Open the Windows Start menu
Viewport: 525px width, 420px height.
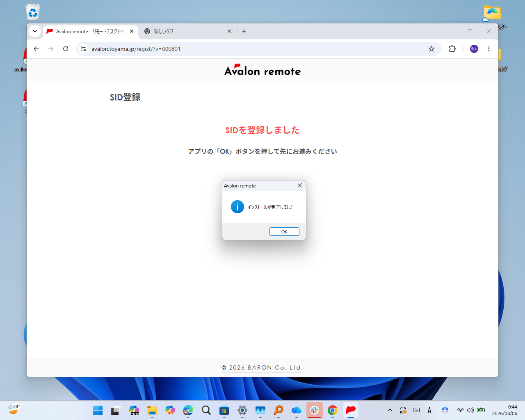coord(98,410)
